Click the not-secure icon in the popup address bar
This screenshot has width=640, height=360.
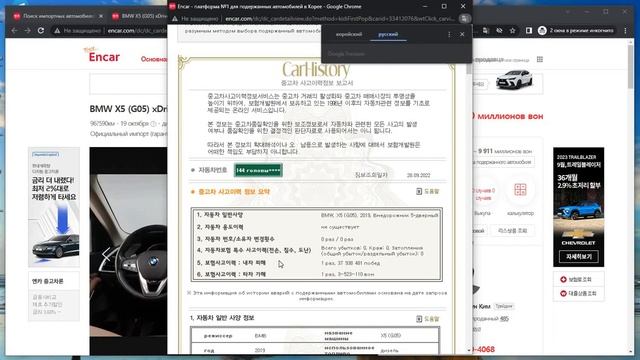[x=175, y=19]
